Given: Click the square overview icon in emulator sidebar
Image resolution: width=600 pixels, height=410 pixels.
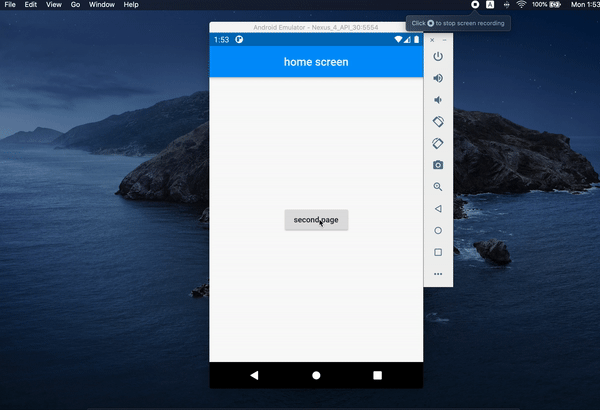Looking at the screenshot, I should point(438,252).
